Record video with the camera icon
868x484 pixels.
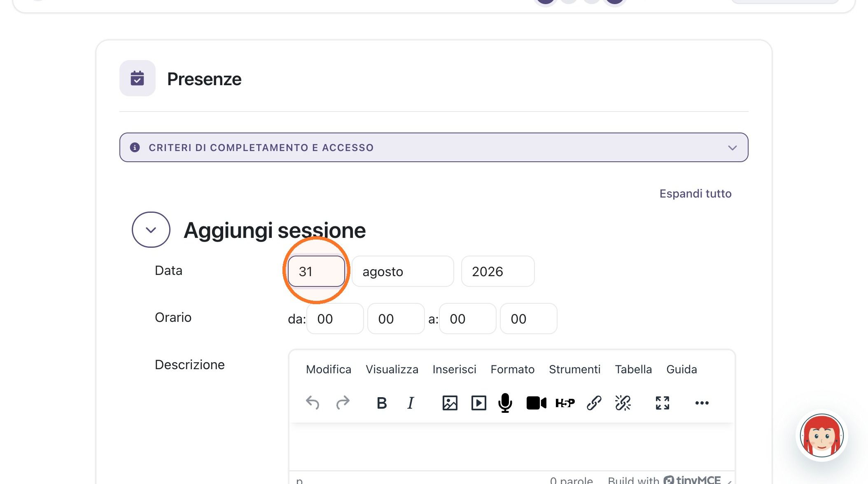pos(536,403)
